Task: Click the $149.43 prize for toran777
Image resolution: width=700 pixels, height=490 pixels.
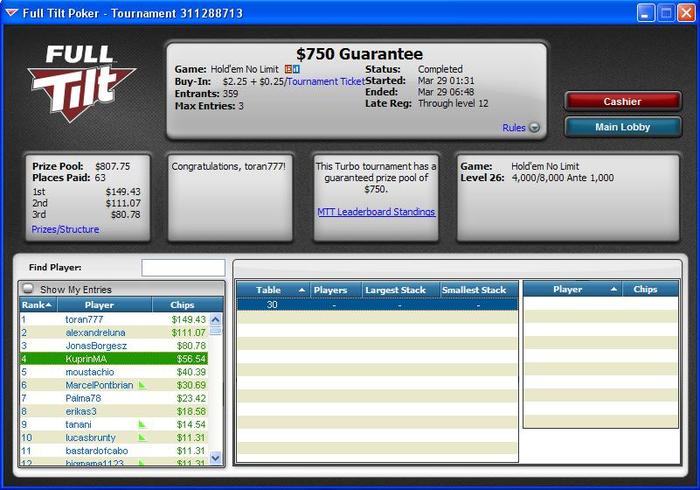Action: [188, 320]
